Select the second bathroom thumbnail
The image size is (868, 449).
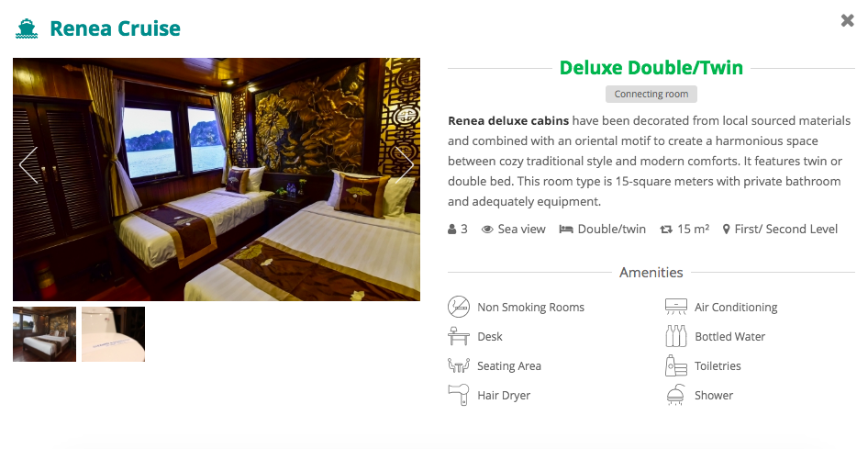[114, 334]
